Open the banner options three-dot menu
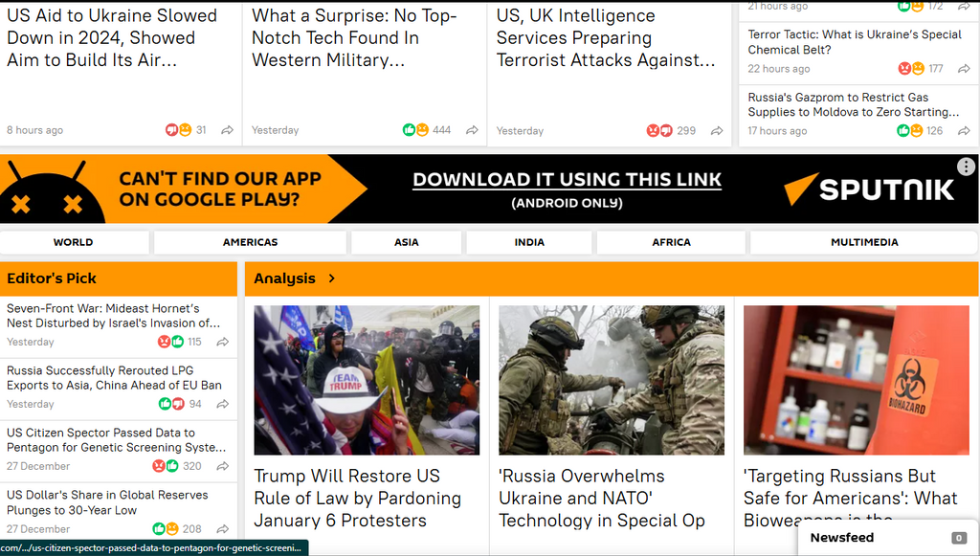Screen dimensions: 980x556 click(x=966, y=167)
